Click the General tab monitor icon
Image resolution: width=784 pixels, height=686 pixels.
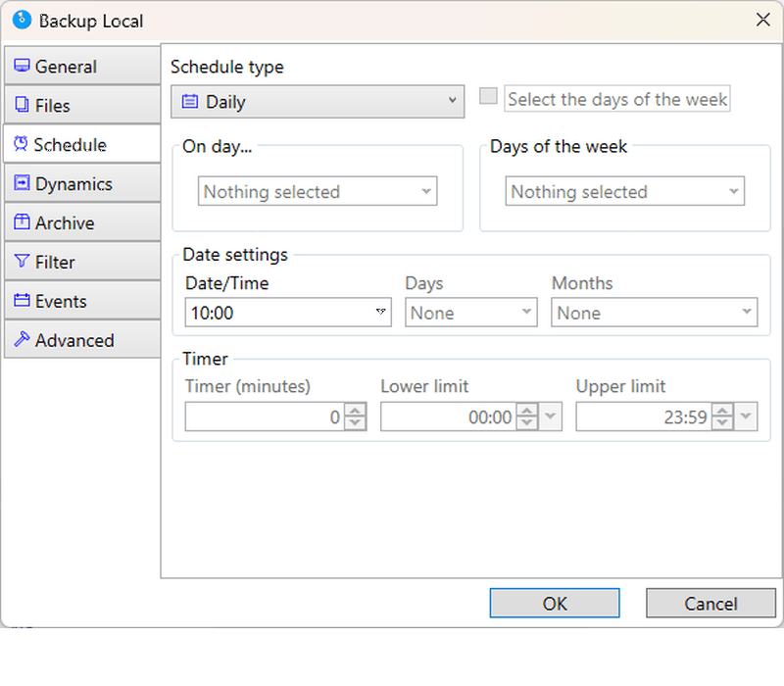tap(22, 66)
